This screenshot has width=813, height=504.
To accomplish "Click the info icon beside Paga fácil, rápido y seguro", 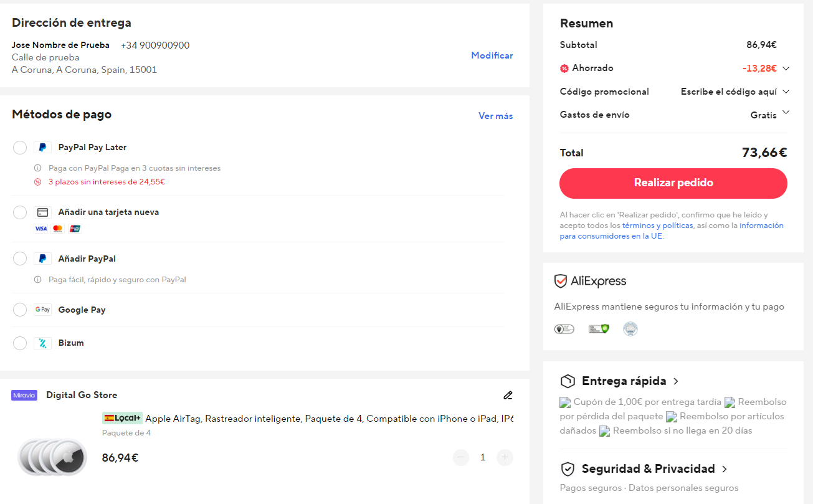I will [37, 280].
